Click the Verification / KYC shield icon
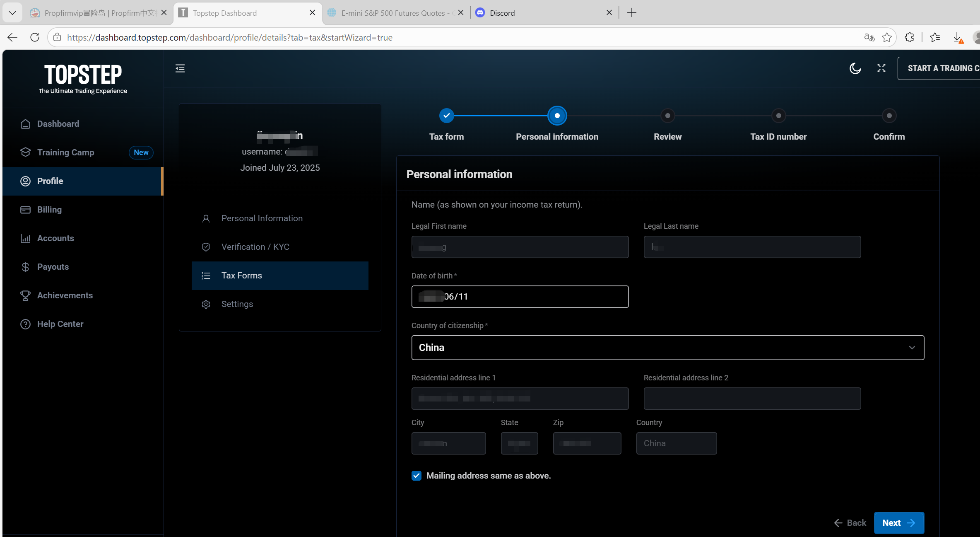The width and height of the screenshot is (980, 537). [206, 247]
